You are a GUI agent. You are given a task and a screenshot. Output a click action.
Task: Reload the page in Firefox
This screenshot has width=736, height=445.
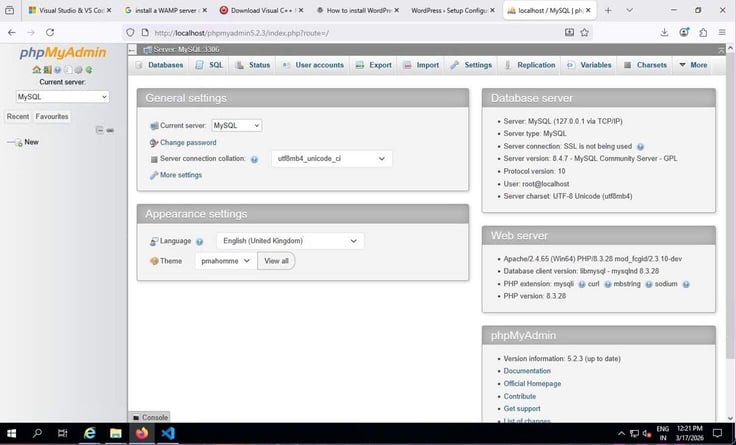click(x=50, y=32)
